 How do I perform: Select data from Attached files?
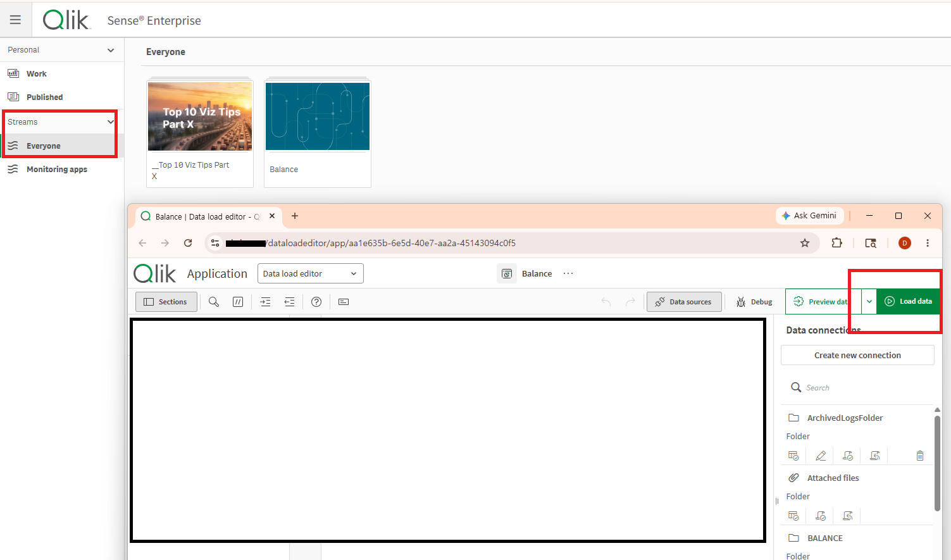(x=793, y=516)
